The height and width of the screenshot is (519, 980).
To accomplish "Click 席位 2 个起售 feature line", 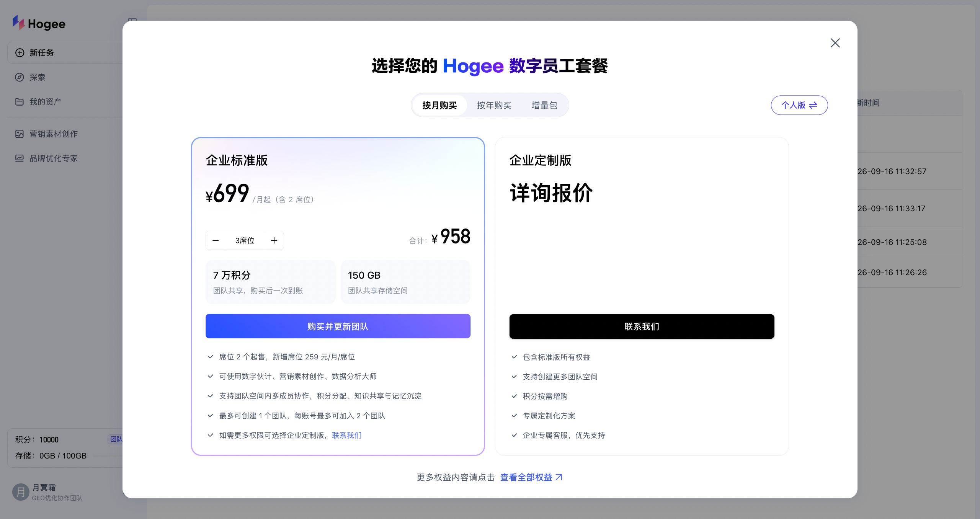I will [287, 357].
